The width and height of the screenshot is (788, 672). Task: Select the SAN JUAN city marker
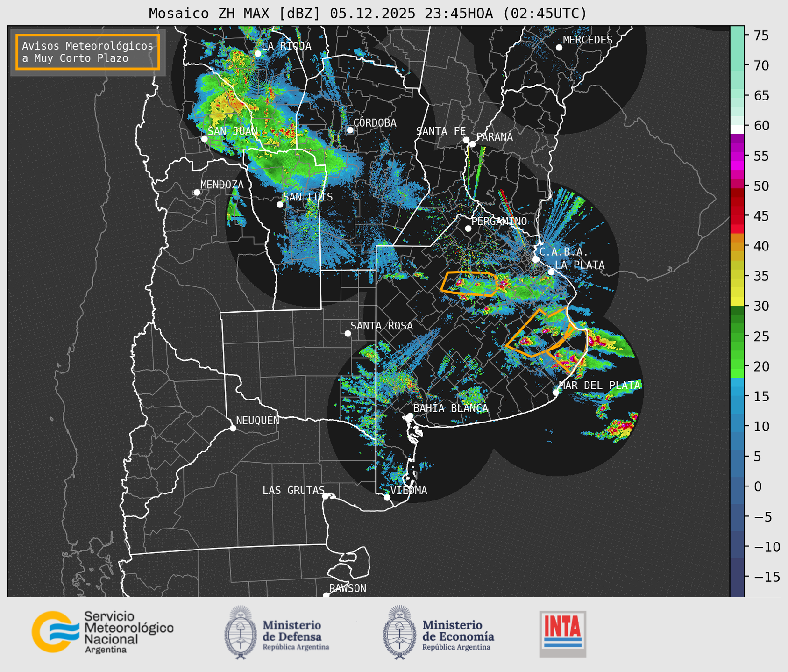pyautogui.click(x=204, y=139)
